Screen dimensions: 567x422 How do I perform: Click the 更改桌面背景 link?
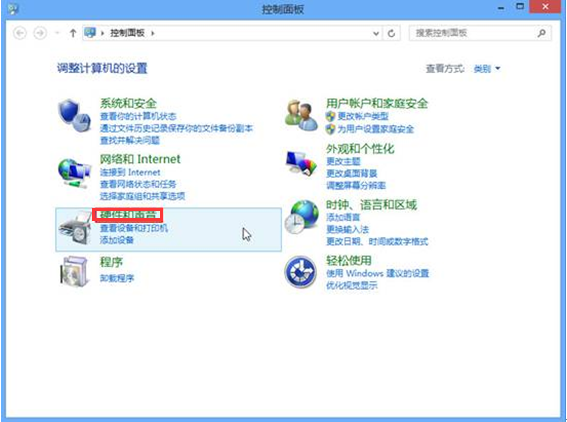point(351,173)
